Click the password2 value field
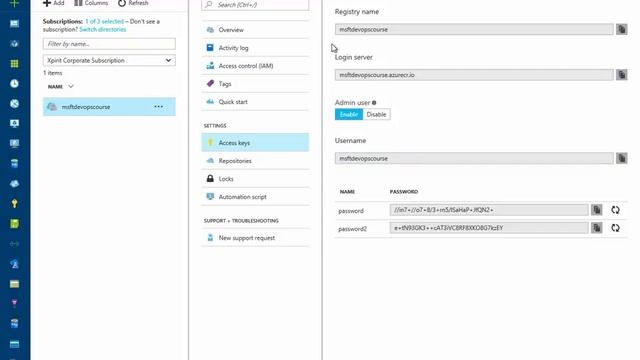 (x=489, y=228)
